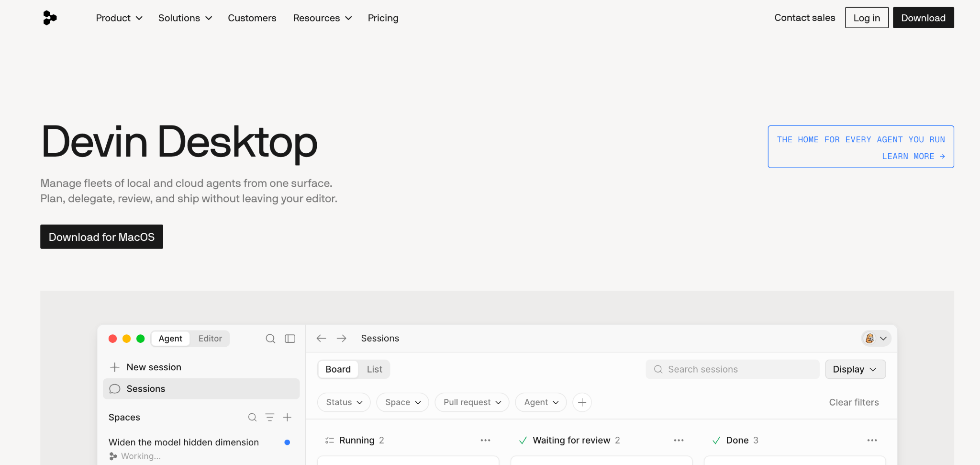Click the 'Waiting for review' column label
This screenshot has width=980, height=465.
pos(571,440)
